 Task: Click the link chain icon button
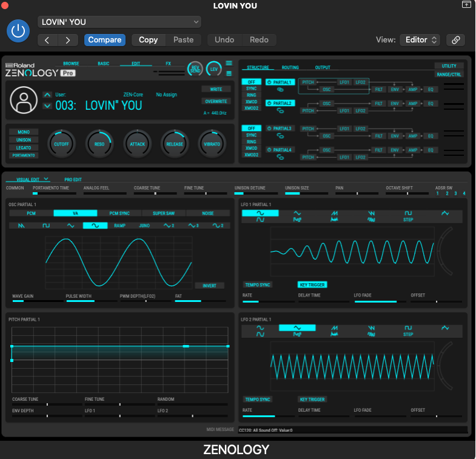point(455,40)
